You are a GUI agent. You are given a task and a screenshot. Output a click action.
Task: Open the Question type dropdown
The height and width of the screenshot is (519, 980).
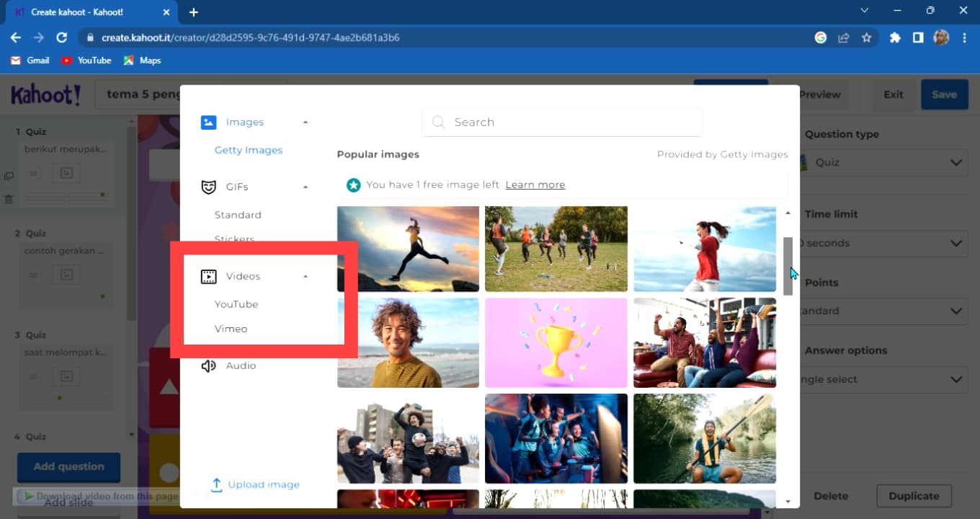[883, 162]
